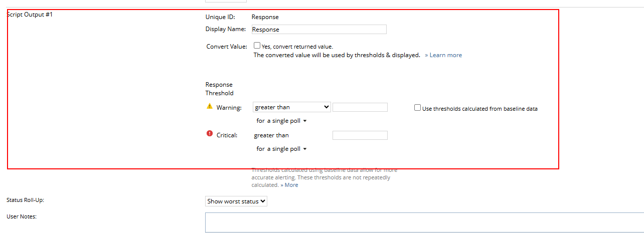Open the Warning 'greater than' operator dropdown
This screenshot has height=233, width=644.
[291, 107]
